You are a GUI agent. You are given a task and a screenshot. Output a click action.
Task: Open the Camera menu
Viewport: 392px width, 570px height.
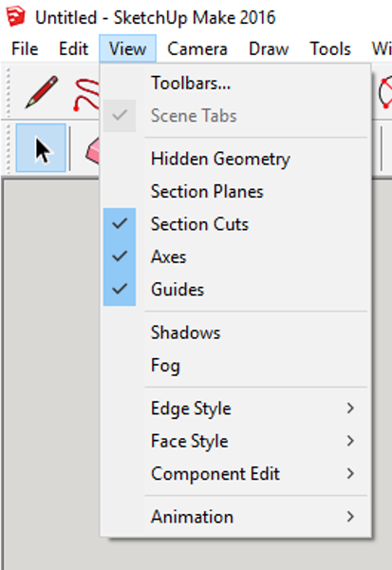pos(197,48)
